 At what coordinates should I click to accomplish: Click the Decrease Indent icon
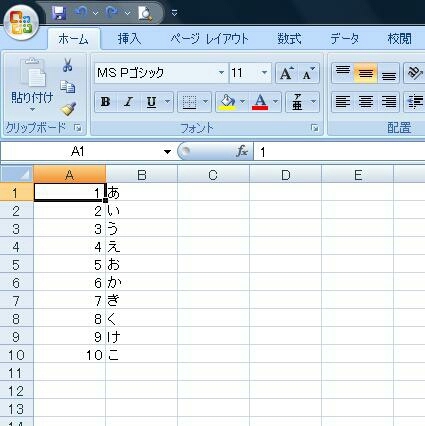coord(414,102)
